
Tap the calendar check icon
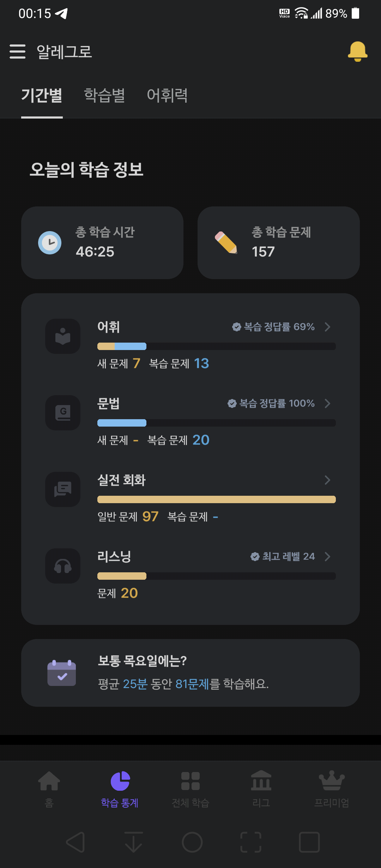[62, 673]
